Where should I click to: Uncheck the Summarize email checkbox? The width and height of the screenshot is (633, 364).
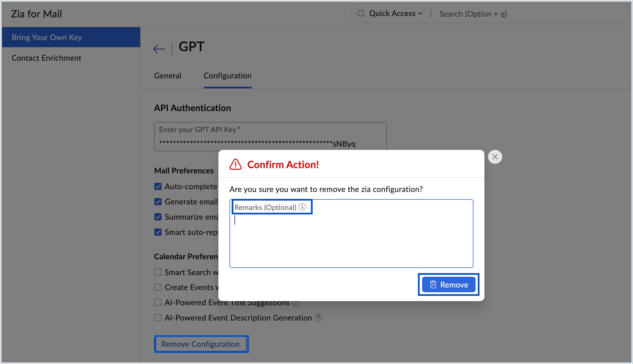(x=158, y=217)
